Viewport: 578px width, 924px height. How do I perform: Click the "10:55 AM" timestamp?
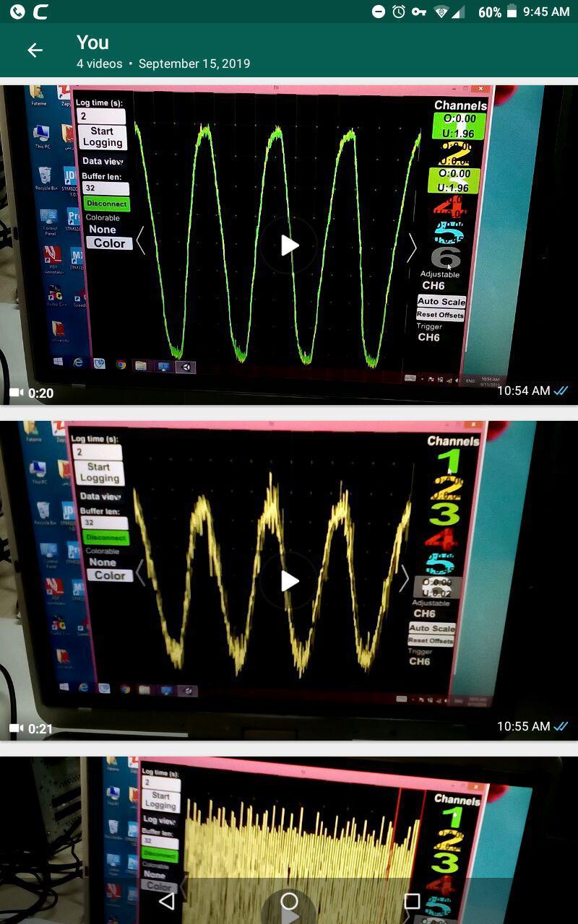(524, 726)
